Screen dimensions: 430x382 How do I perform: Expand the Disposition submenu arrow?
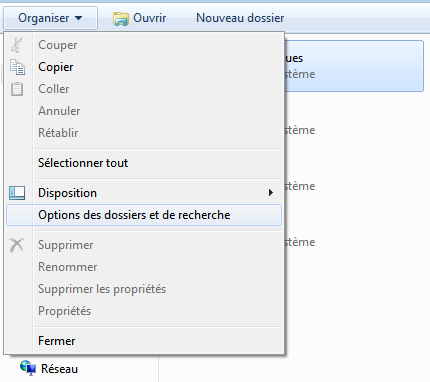(271, 193)
